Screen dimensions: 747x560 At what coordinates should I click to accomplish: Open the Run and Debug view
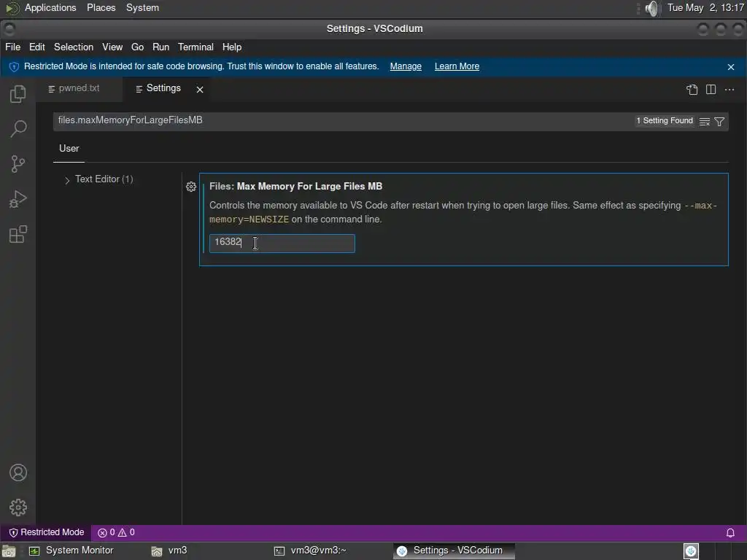(18, 199)
